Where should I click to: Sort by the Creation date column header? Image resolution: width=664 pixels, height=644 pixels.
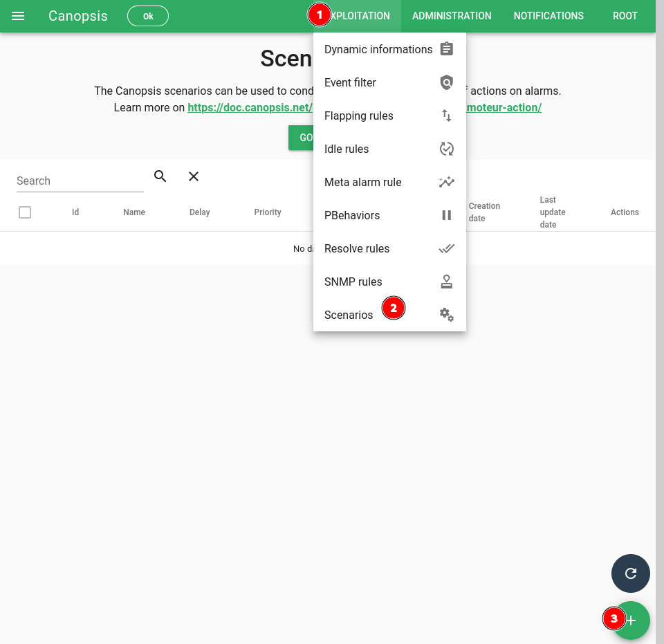click(x=484, y=212)
